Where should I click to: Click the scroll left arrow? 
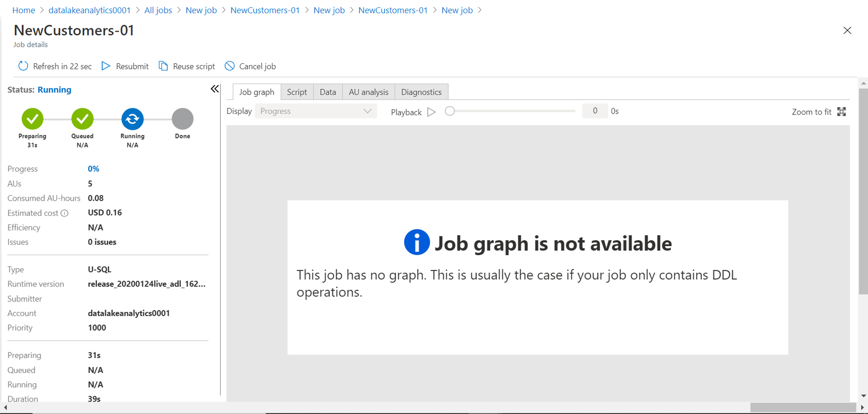5,407
